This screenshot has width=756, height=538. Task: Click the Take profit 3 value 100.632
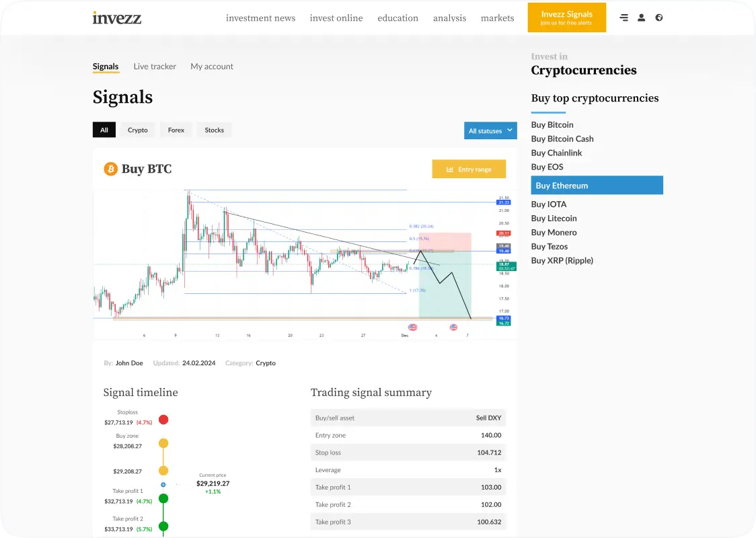489,522
